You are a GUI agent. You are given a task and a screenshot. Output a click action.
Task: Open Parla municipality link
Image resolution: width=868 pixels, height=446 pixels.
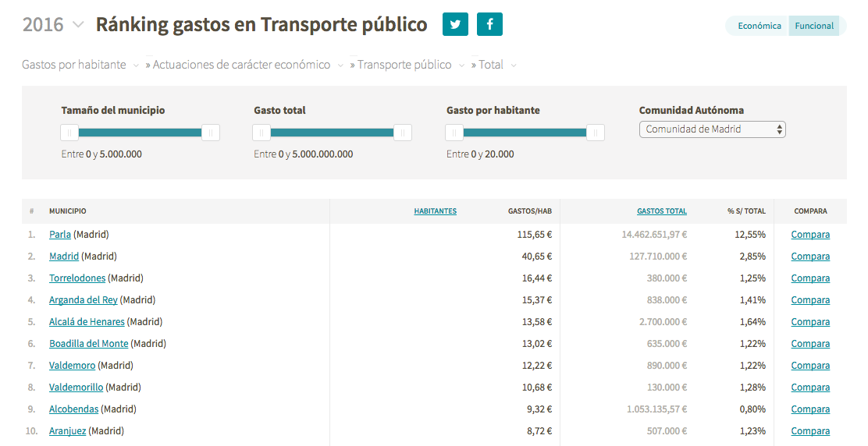(x=60, y=235)
